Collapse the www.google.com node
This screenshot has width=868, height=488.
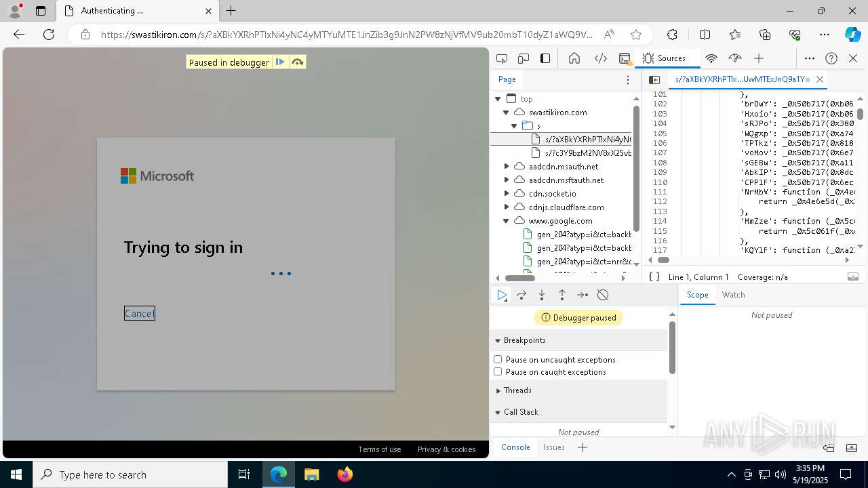pyautogui.click(x=506, y=221)
